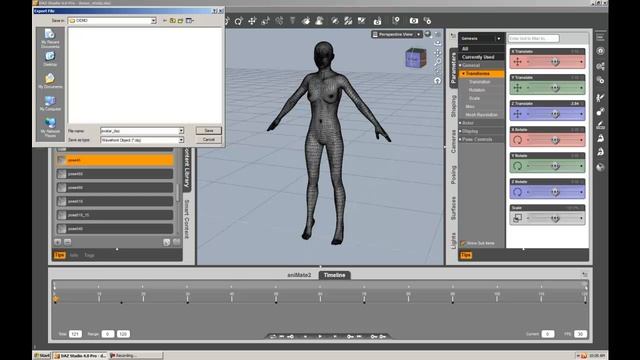Open My Documents in places bar
640x360 pixels.
(x=50, y=81)
